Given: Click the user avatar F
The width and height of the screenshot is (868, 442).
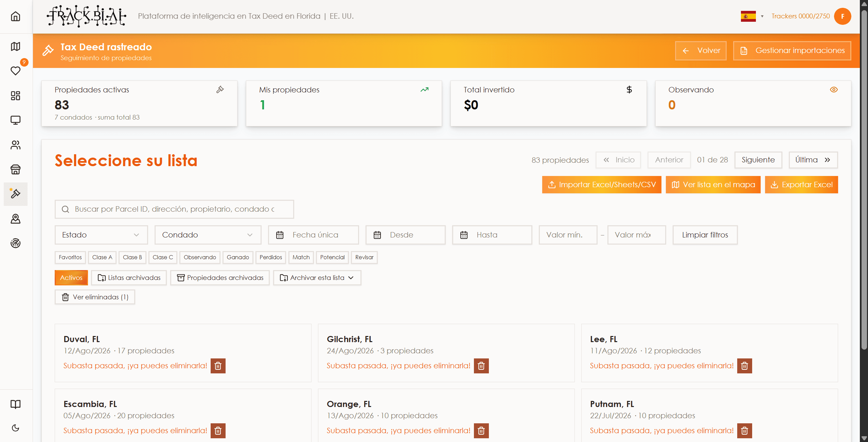Looking at the screenshot, I should 843,16.
